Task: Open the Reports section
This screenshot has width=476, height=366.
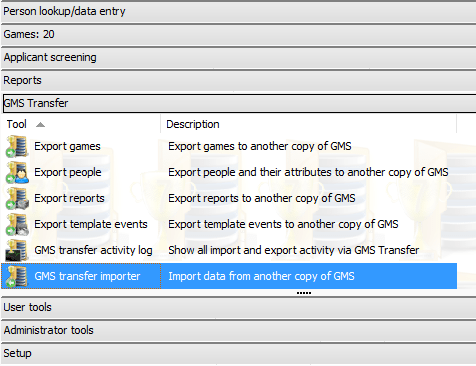Action: 238,80
